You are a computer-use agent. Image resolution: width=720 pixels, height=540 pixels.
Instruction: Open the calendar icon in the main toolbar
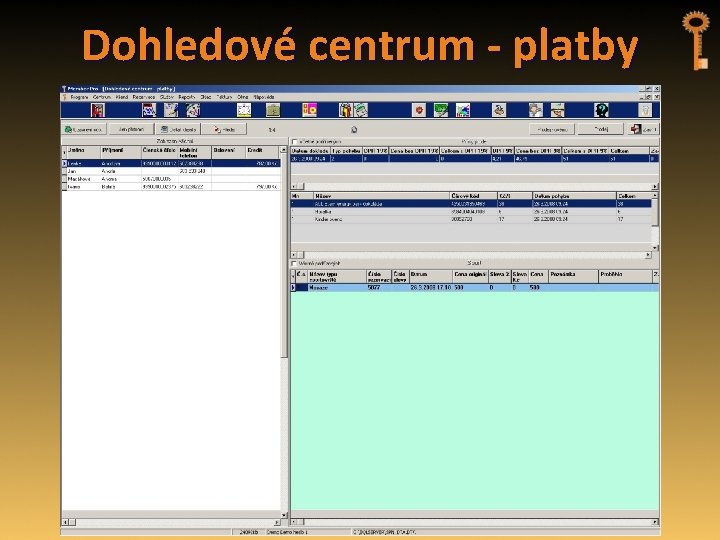(x=149, y=110)
